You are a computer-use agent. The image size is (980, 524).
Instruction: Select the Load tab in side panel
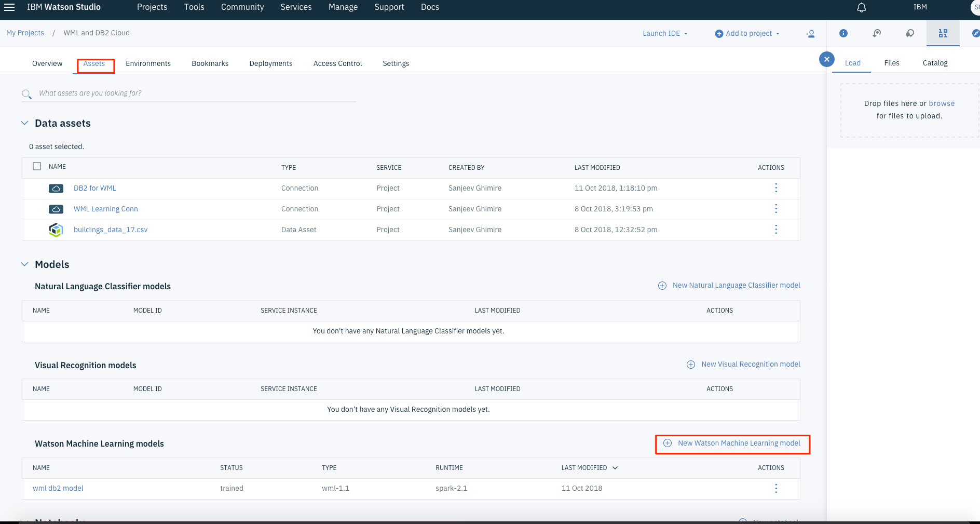[852, 63]
